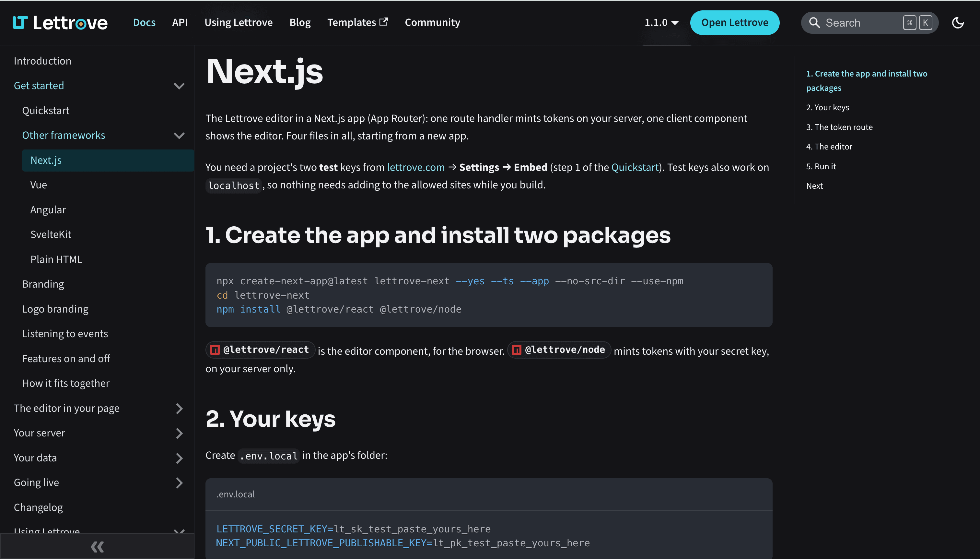Focus the Search input field
Image resolution: width=980 pixels, height=559 pixels.
tap(869, 23)
